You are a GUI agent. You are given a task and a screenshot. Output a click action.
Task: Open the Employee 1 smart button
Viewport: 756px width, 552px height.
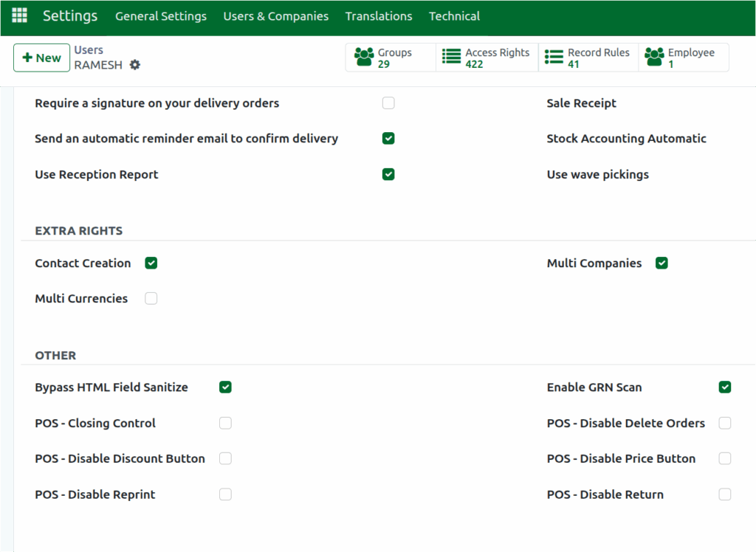click(681, 57)
